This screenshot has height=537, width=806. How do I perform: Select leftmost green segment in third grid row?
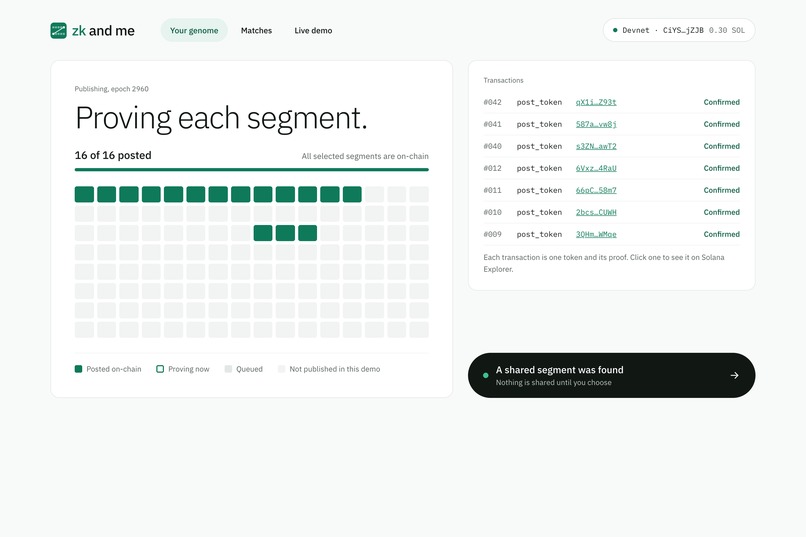click(263, 233)
